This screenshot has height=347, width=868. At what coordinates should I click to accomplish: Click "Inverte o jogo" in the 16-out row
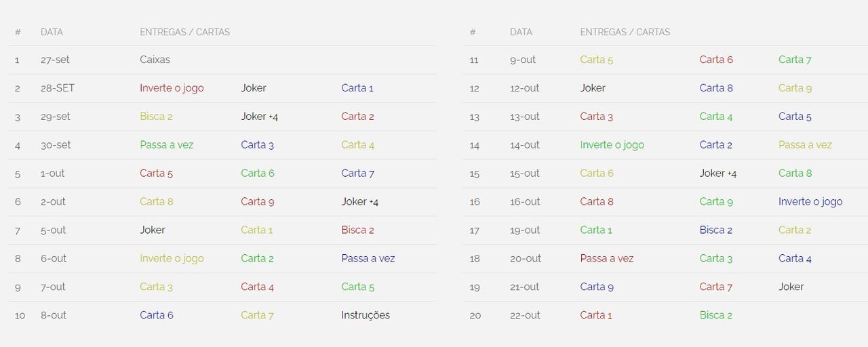[810, 202]
